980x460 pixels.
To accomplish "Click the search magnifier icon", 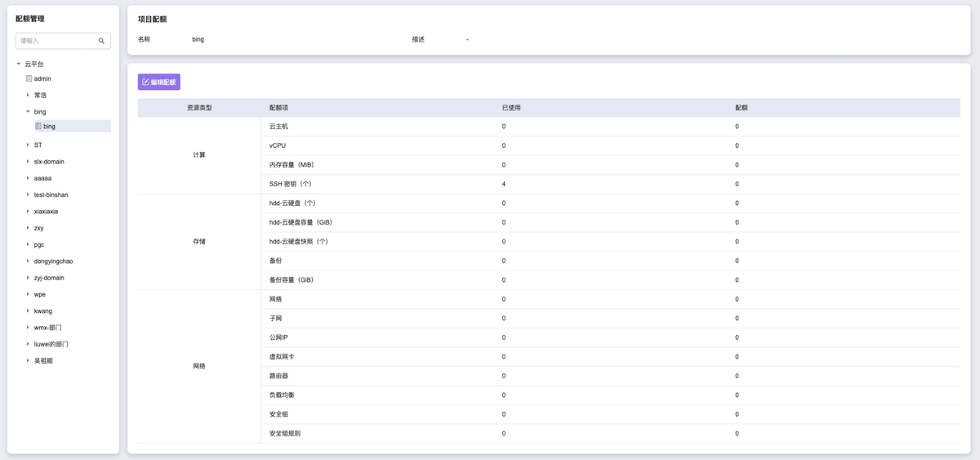I will pos(101,41).
